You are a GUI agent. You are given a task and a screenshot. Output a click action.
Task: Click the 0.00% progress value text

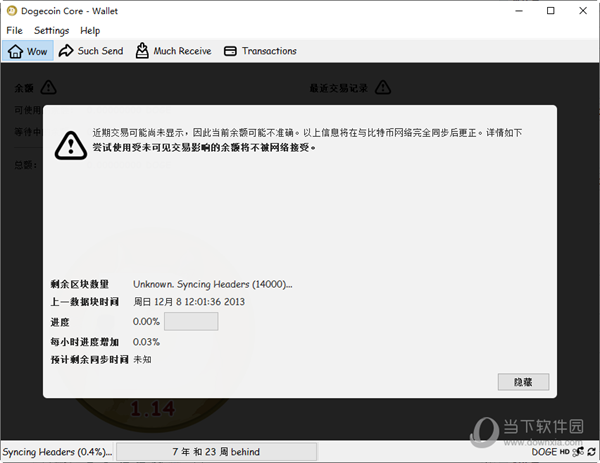pos(146,321)
